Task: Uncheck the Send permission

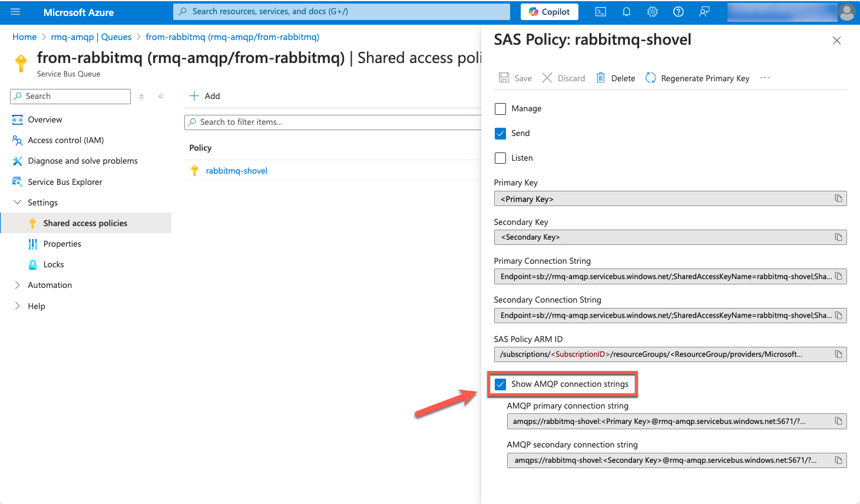Action: 500,133
